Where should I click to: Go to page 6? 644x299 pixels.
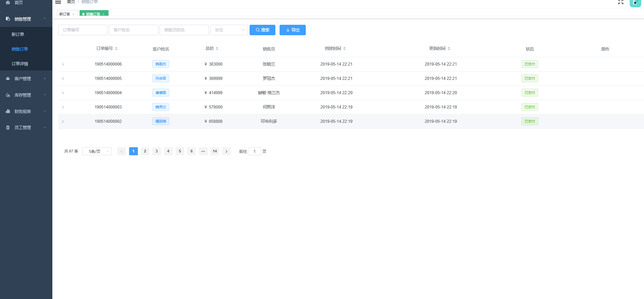[x=191, y=151]
